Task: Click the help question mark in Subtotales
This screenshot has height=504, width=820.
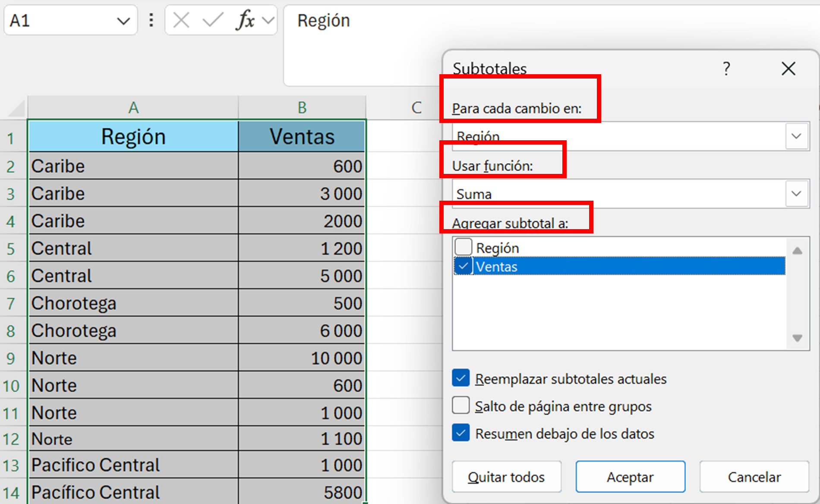Action: [x=726, y=69]
